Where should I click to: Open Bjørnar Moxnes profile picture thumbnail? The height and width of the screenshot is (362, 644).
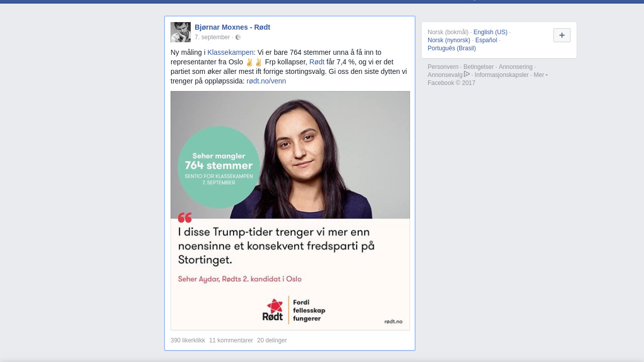click(x=181, y=32)
